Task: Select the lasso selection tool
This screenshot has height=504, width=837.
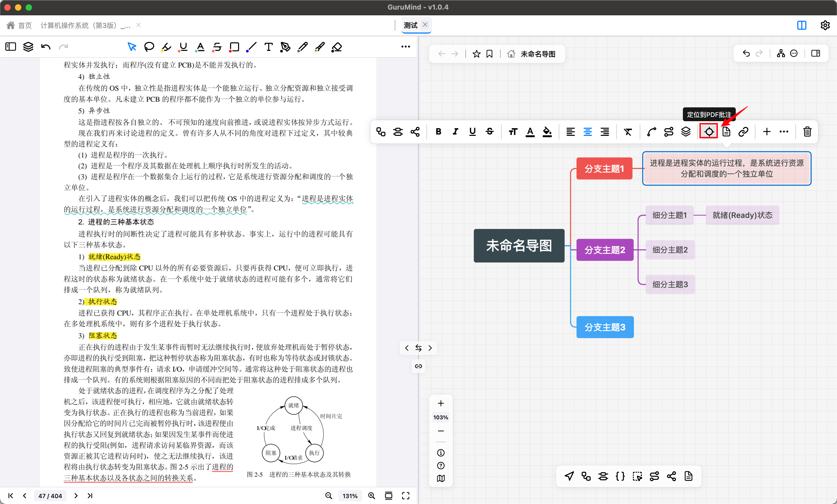Action: pyautogui.click(x=149, y=47)
